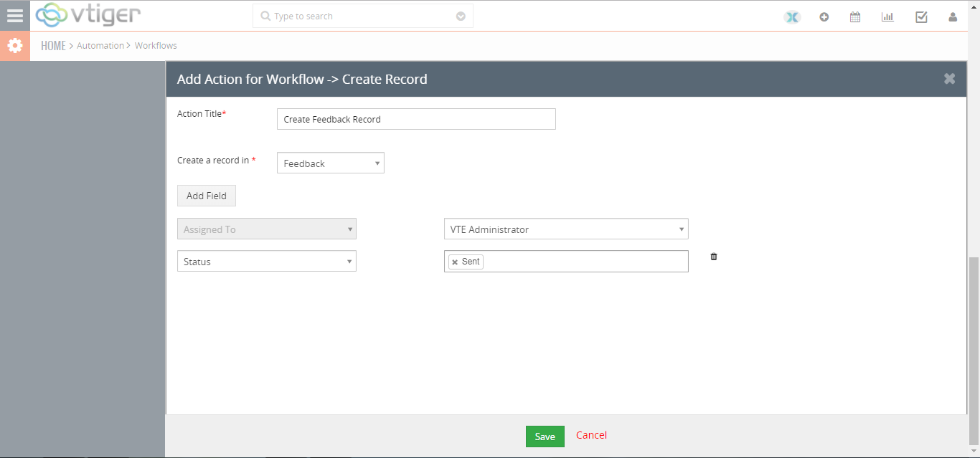Click the Type to search field

[362, 16]
